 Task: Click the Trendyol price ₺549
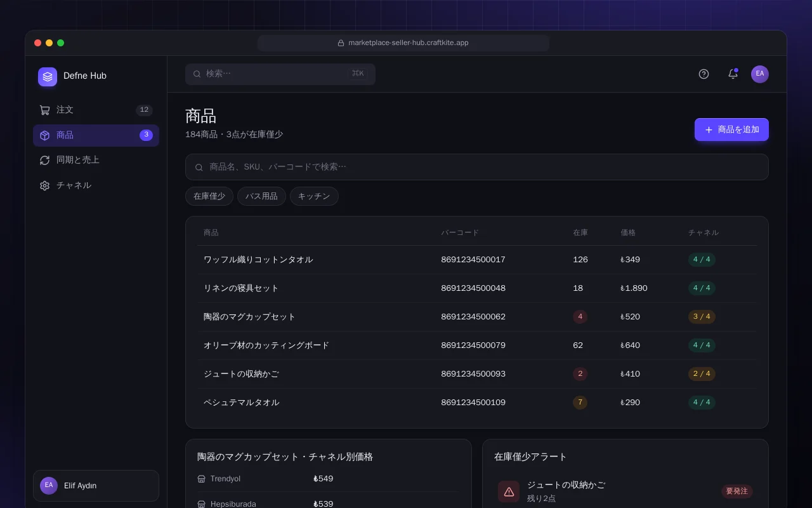tap(323, 479)
